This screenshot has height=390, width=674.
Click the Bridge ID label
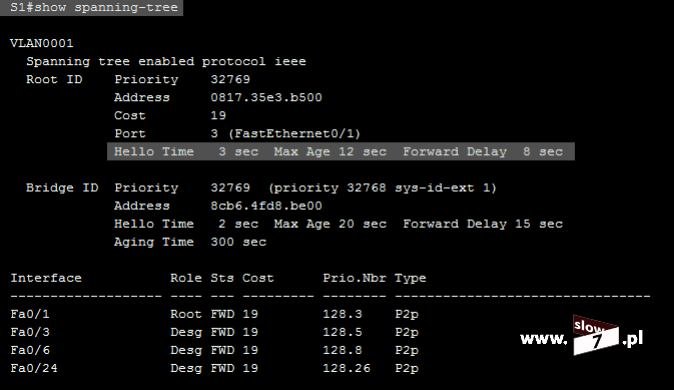(x=62, y=188)
